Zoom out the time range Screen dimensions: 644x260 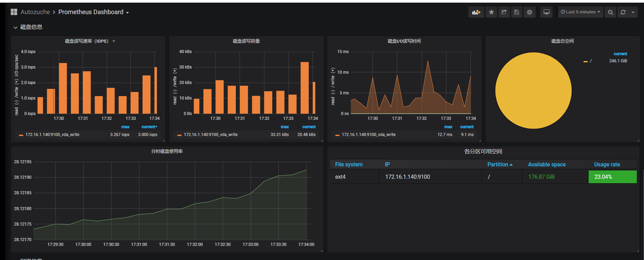coord(610,12)
